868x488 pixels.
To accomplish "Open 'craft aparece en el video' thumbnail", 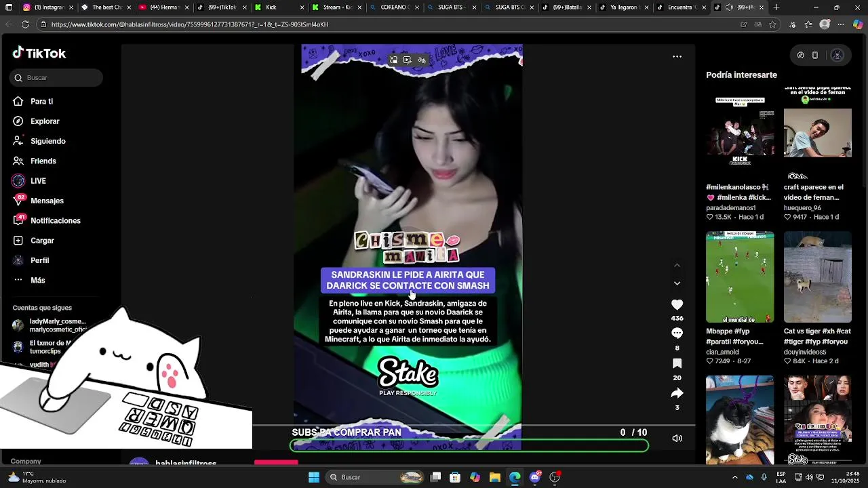I will point(818,132).
